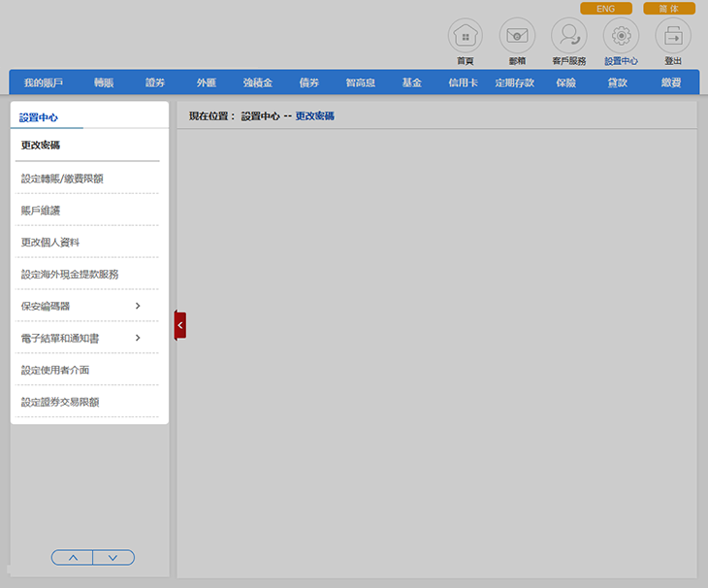Open the 轉賬 menu in navigation bar
Image resolution: width=708 pixels, height=588 pixels.
[x=104, y=82]
